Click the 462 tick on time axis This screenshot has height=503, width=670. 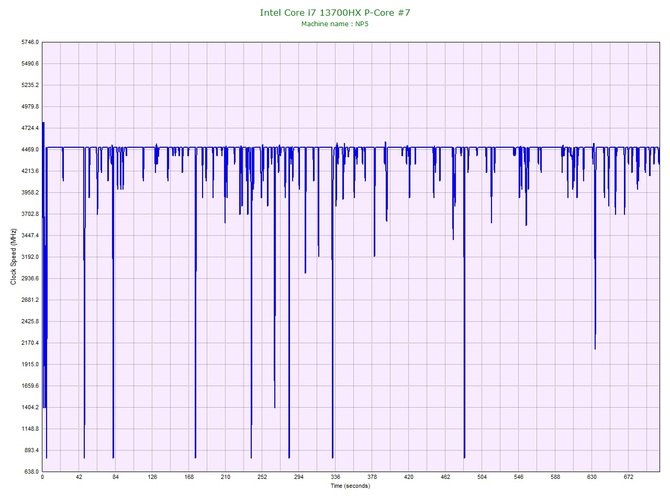[x=446, y=477]
